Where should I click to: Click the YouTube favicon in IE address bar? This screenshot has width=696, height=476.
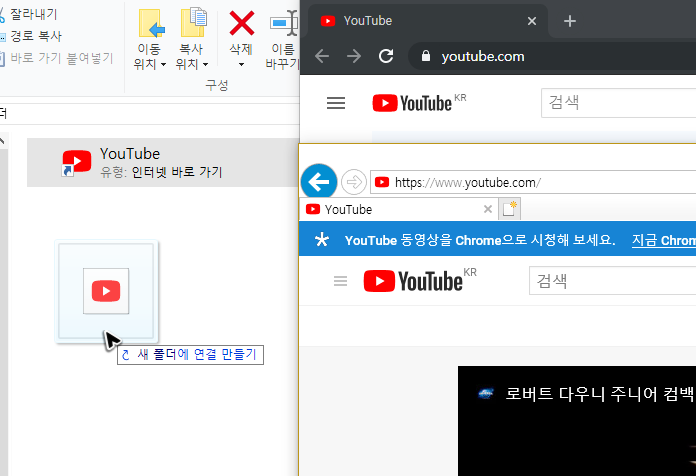pos(382,182)
